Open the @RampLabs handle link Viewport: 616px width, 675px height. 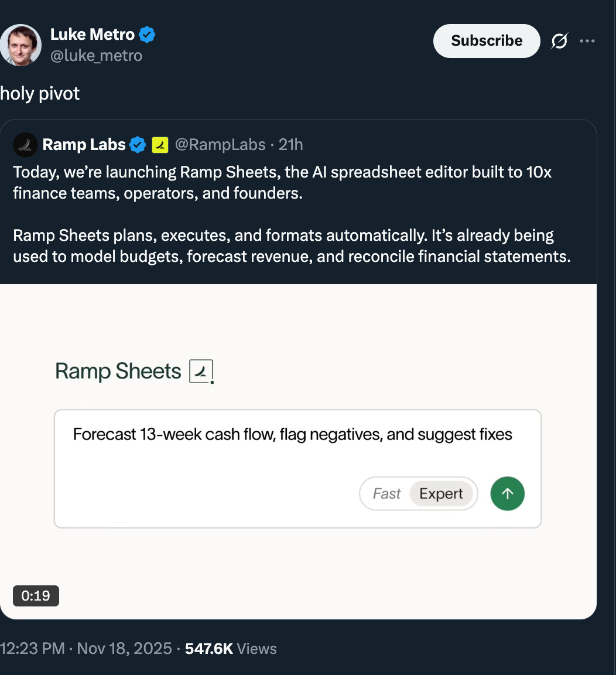tap(220, 145)
